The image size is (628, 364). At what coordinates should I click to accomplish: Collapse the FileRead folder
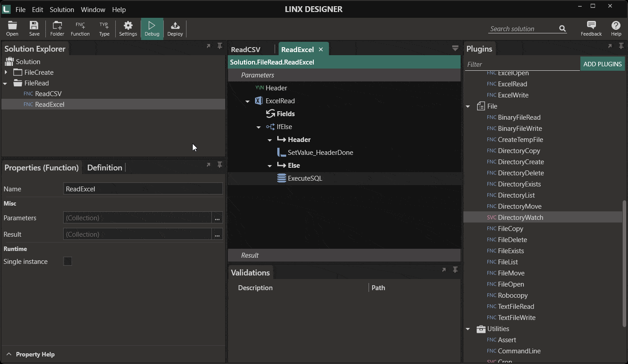[x=5, y=83]
